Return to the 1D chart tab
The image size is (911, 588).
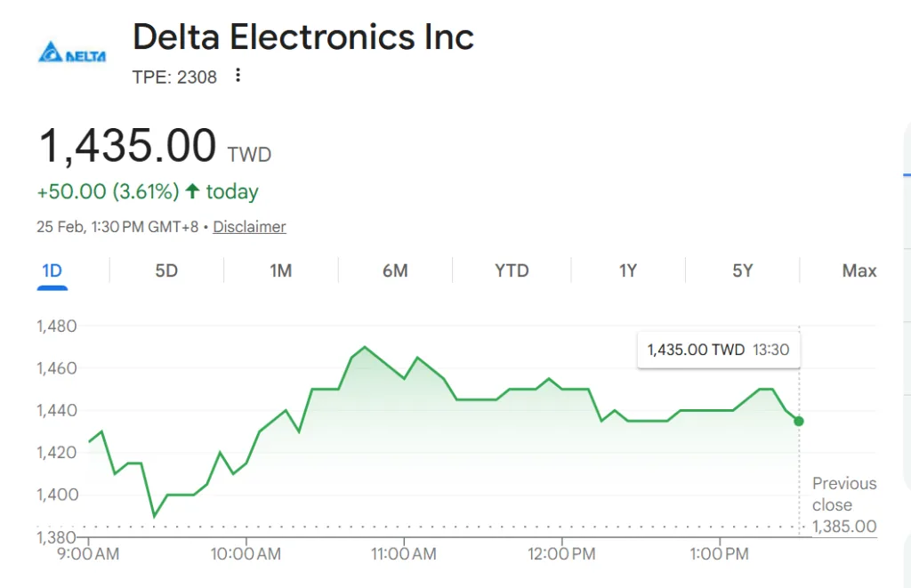click(x=52, y=270)
